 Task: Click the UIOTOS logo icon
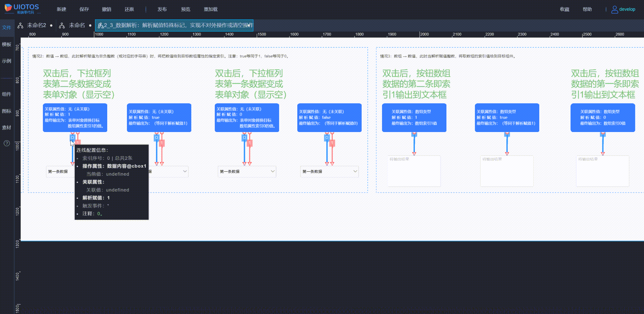tap(8, 7)
